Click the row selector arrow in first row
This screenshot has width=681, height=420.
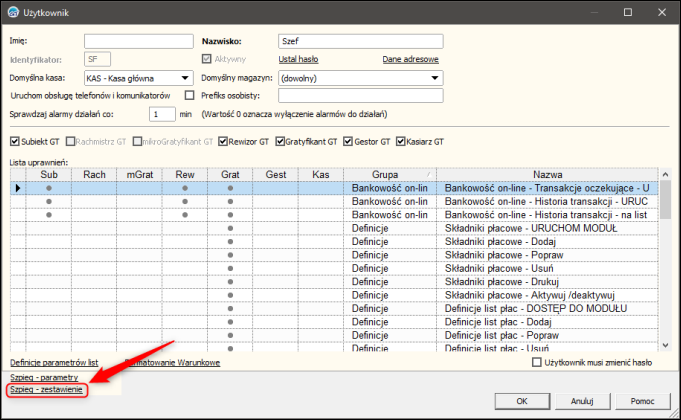[x=17, y=187]
